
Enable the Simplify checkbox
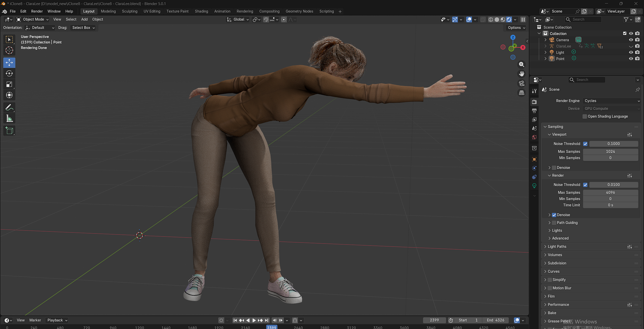click(550, 280)
